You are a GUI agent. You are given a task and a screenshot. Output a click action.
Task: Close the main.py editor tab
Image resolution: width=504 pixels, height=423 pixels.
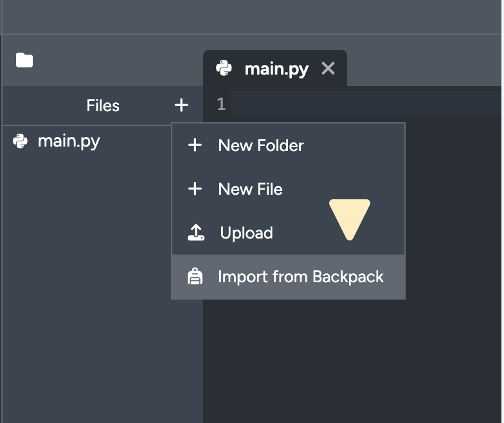tap(328, 69)
